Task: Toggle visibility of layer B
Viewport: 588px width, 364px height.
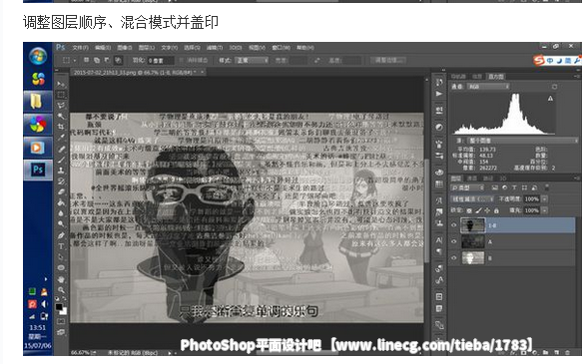Action: tap(454, 258)
